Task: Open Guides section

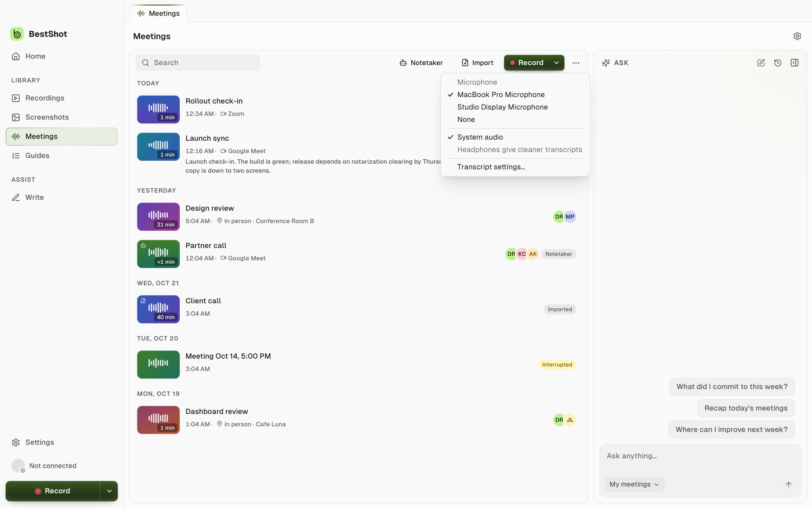Action: click(62, 155)
